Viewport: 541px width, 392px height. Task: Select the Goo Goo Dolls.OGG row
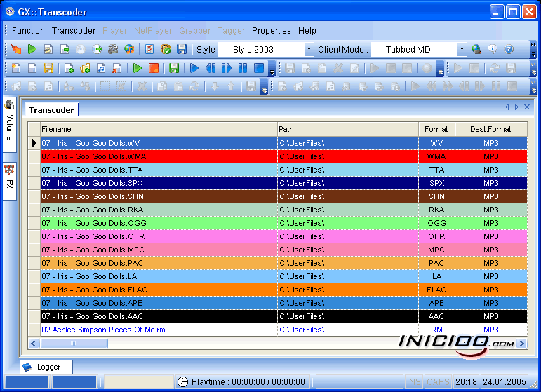283,223
